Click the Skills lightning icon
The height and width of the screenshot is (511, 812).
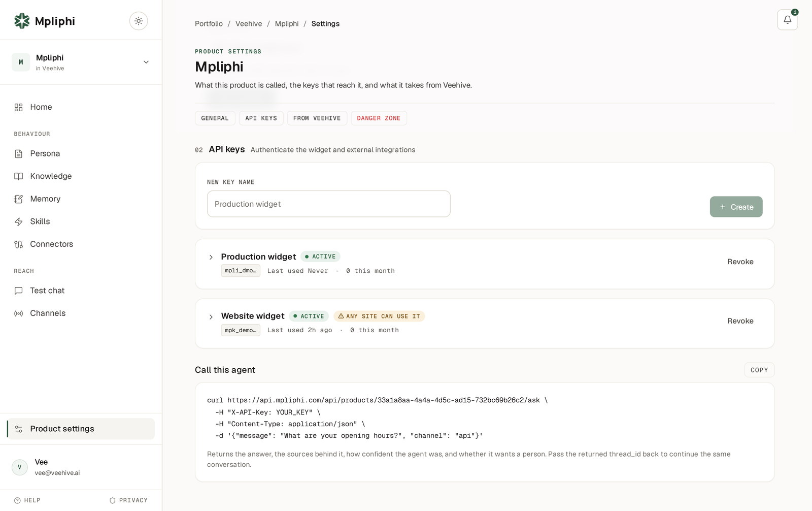[x=19, y=221]
